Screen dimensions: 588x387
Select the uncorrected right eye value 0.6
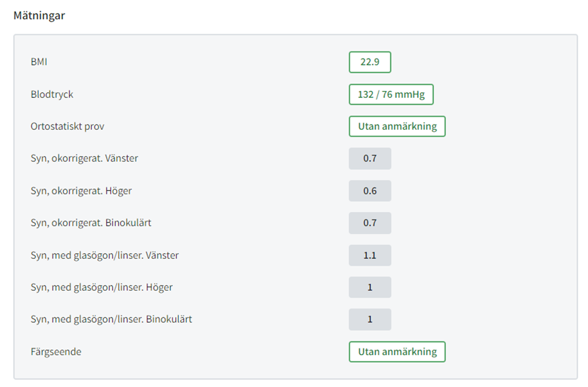pos(370,191)
